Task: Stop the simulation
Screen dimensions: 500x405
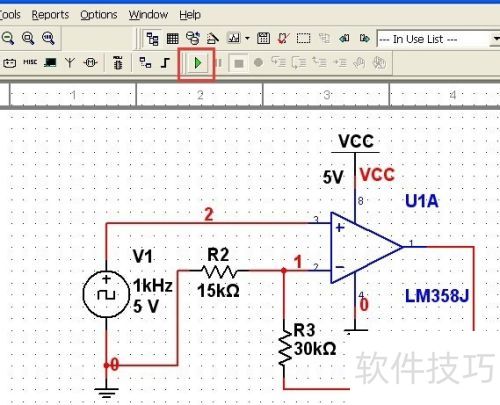Action: point(239,63)
